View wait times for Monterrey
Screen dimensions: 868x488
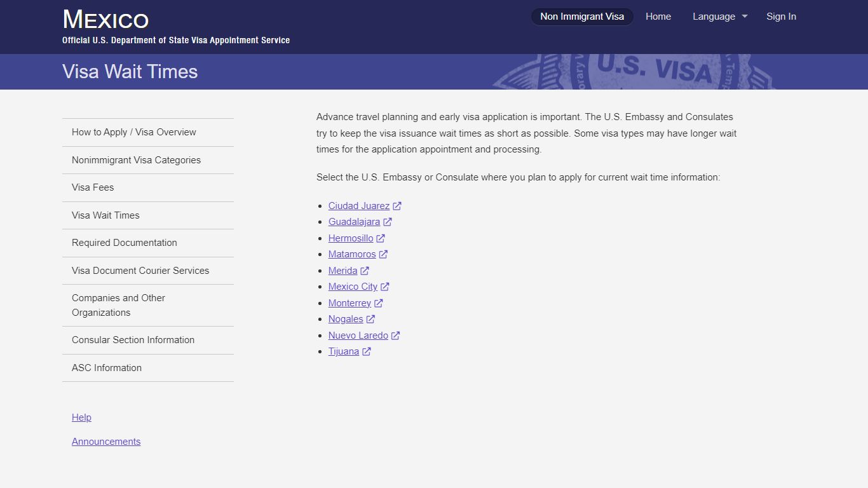(x=349, y=303)
